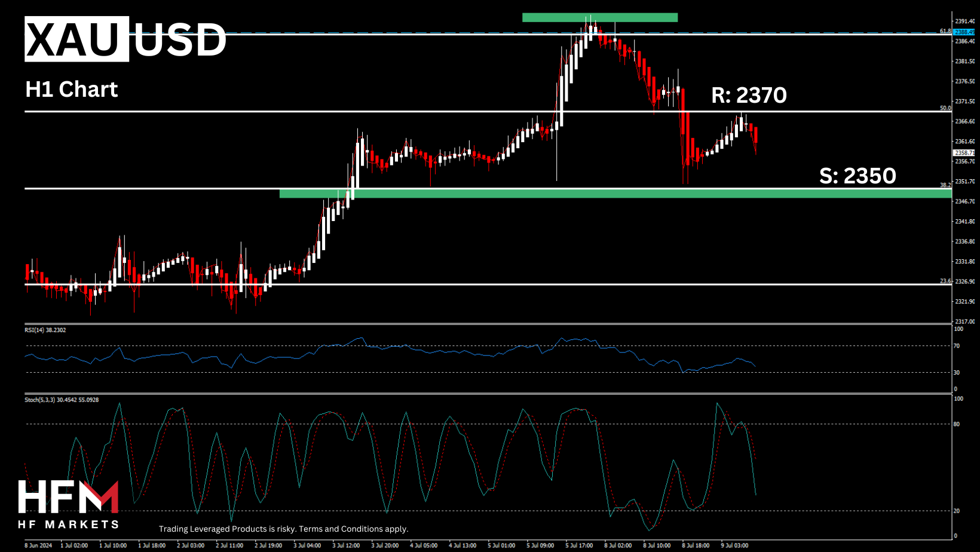The width and height of the screenshot is (980, 552).
Task: Select the 23.6 Fibonacci level label
Action: coord(945,281)
